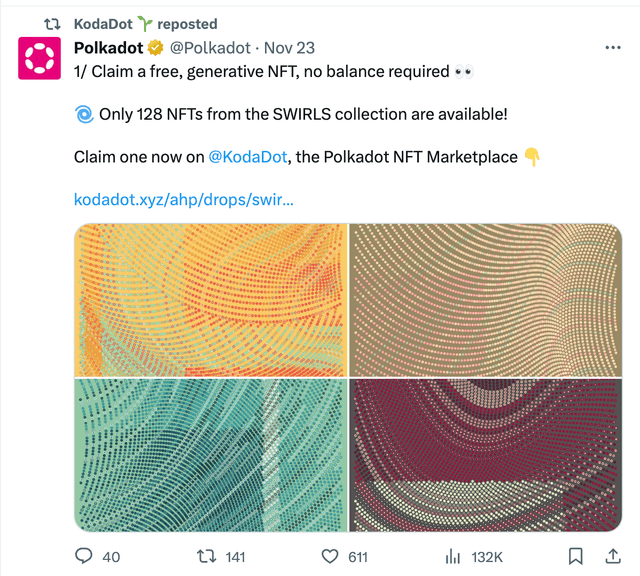This screenshot has height=576, width=640.
Task: Click the reply comment icon
Action: pos(84,556)
